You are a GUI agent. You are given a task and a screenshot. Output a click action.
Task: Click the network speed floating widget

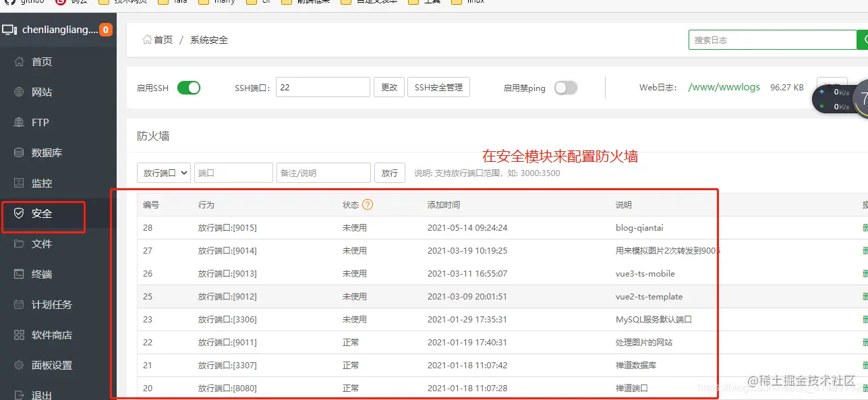[x=839, y=99]
